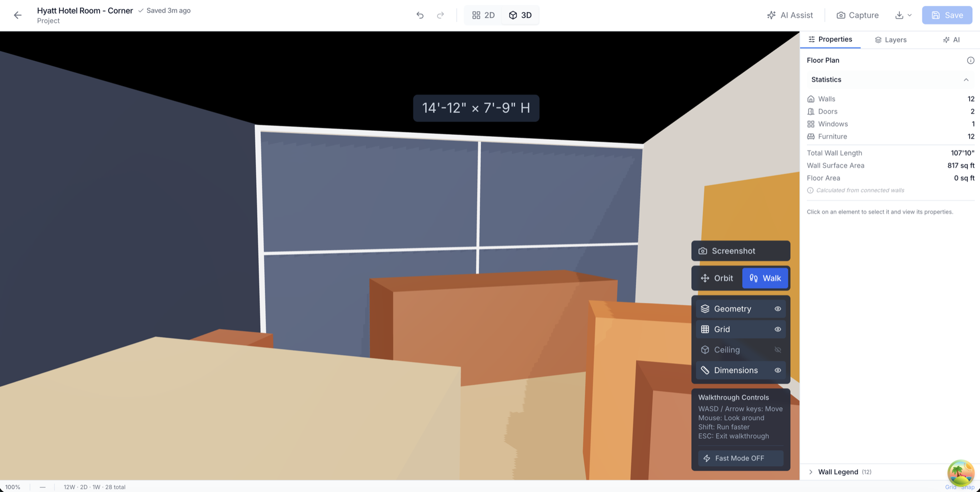980x492 pixels.
Task: Collapse the Statistics section
Action: coord(966,80)
